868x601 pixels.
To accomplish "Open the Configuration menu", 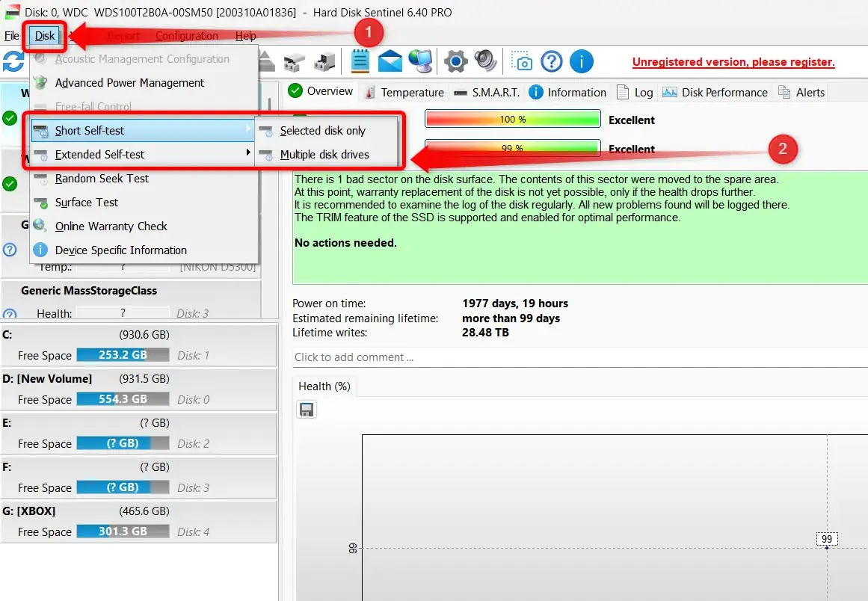I will click(x=187, y=36).
